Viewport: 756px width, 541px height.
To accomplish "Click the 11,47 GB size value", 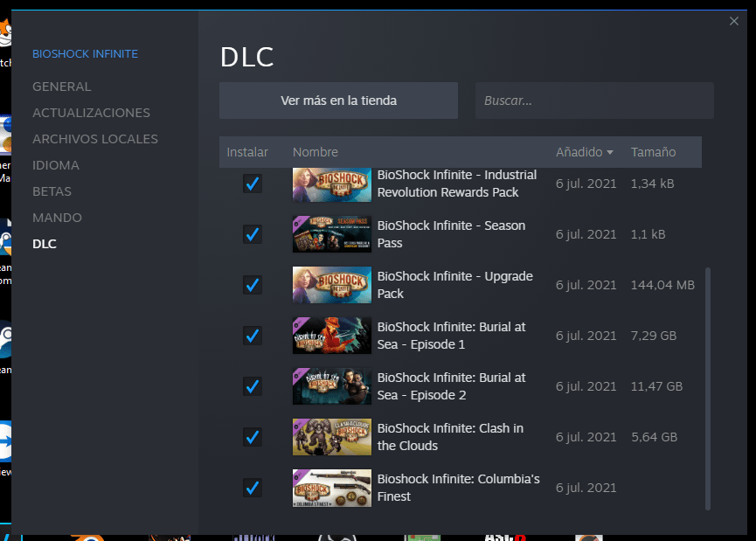I will pos(656,386).
